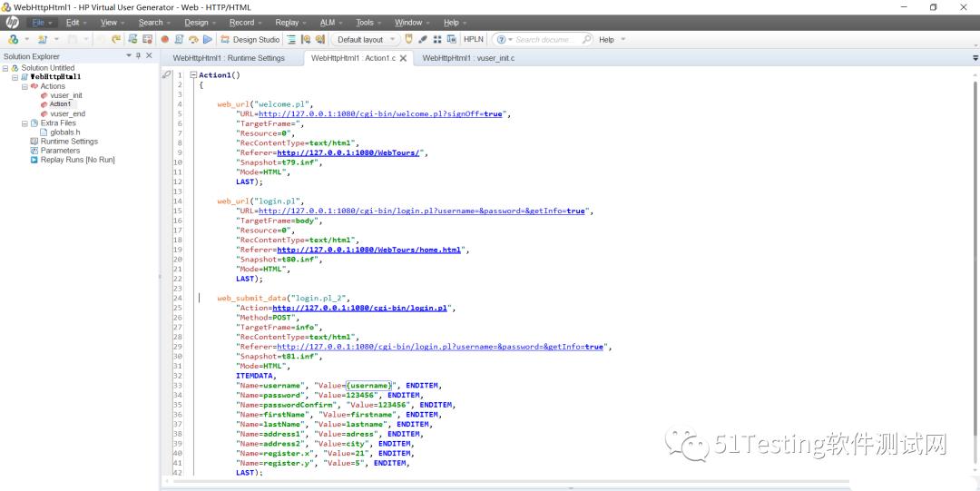The width and height of the screenshot is (980, 491).
Task: Switch to the Runtime Settings tab
Action: (229, 58)
